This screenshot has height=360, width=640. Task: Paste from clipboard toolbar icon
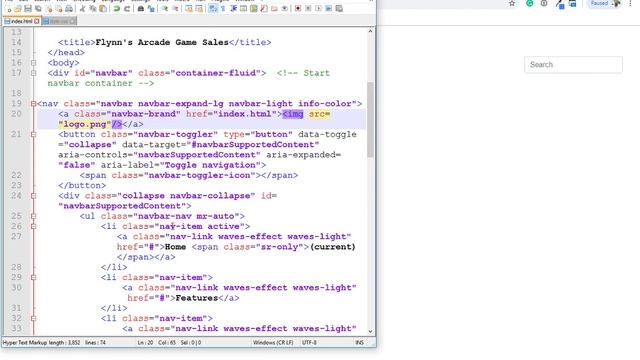[x=102, y=9]
